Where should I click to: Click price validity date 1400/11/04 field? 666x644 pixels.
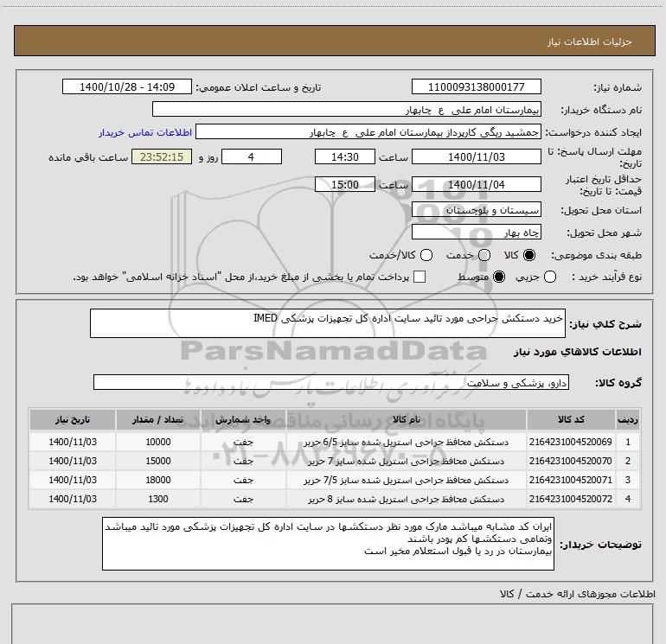[476, 184]
